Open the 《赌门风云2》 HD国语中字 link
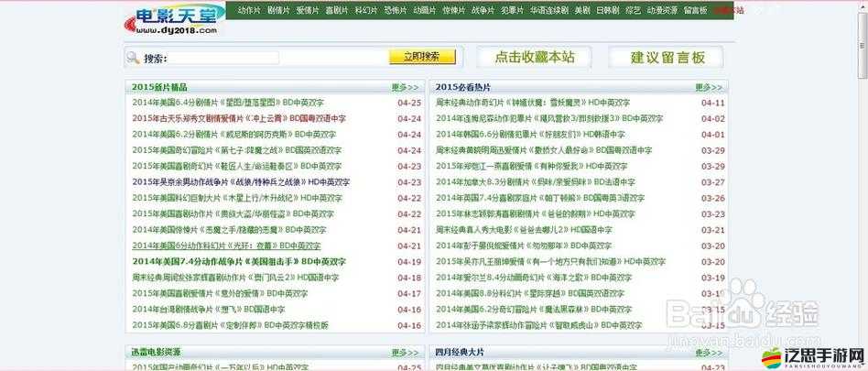Screen dimensions: 868x371 tap(235, 278)
